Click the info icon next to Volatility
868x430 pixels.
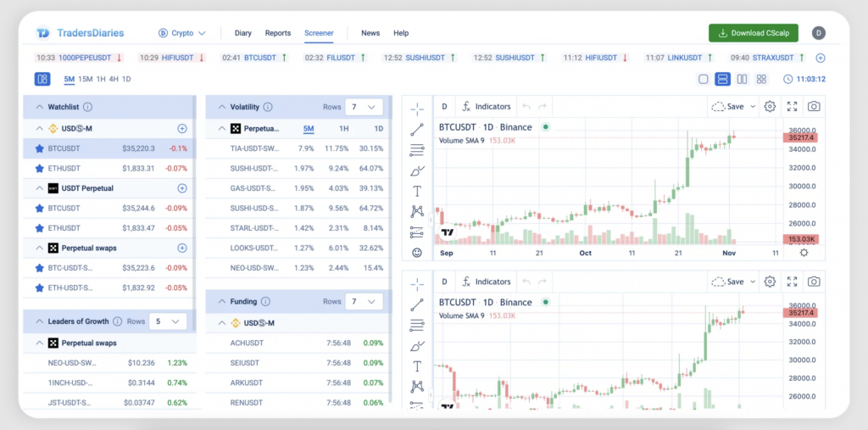(x=268, y=108)
